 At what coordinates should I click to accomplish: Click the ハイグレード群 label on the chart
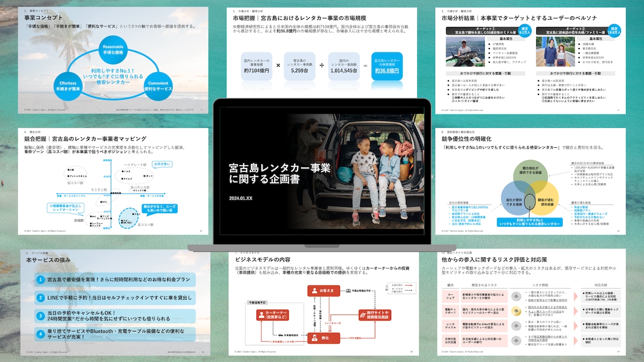[x=135, y=165]
